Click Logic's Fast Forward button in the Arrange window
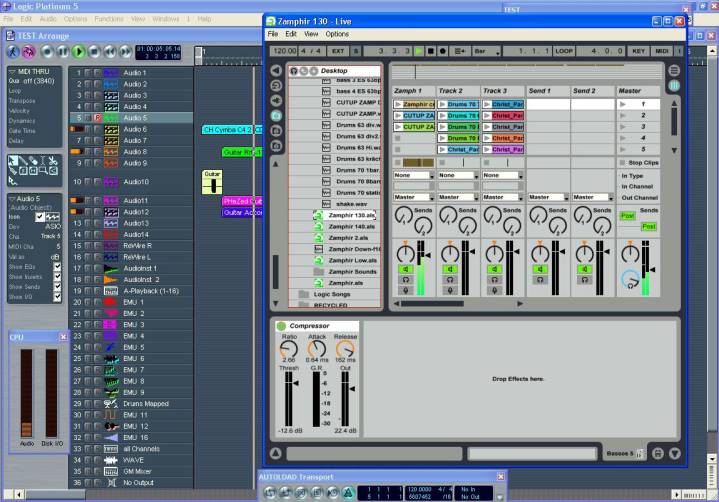The height and width of the screenshot is (502, 719). [125, 52]
